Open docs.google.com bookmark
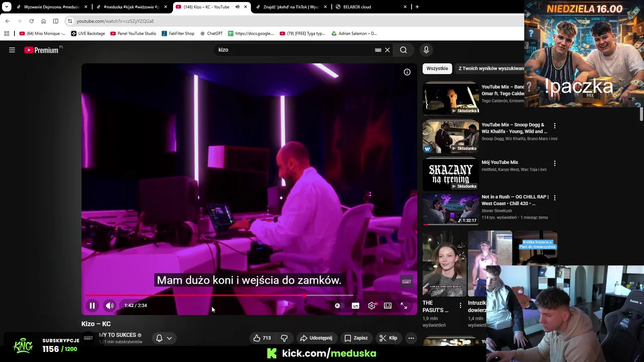Image resolution: width=644 pixels, height=362 pixels. point(251,34)
